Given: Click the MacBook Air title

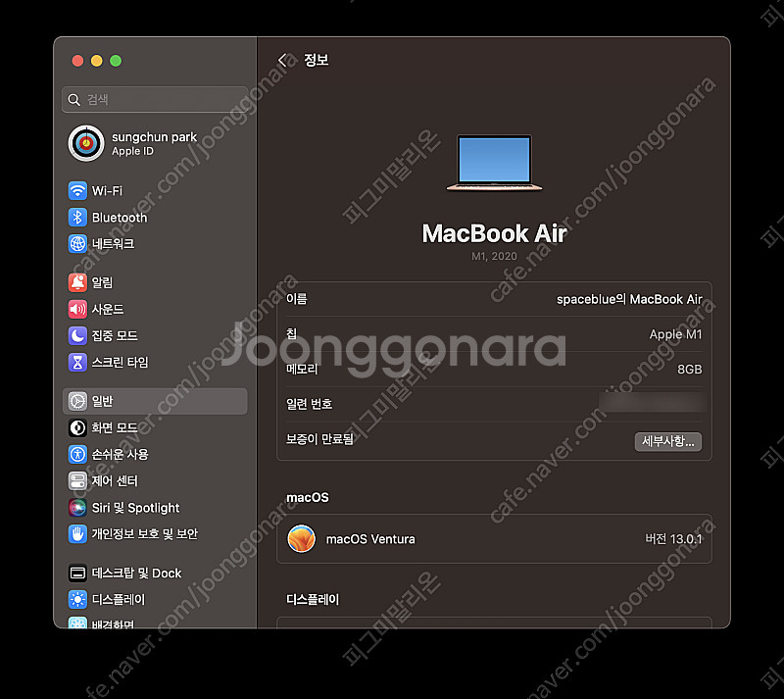Looking at the screenshot, I should coord(494,233).
